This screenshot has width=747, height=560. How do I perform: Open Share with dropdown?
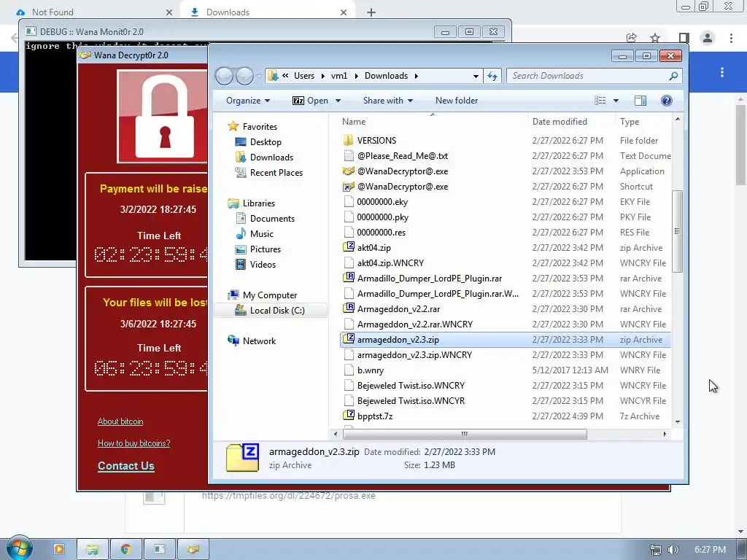pos(388,101)
